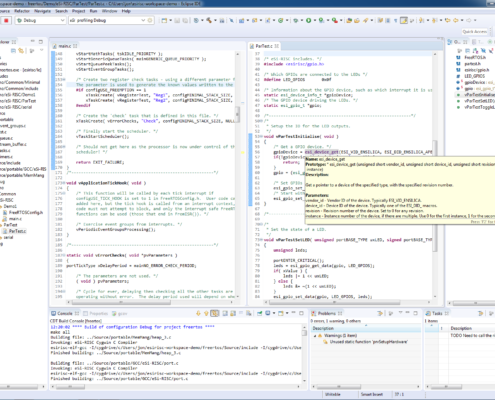Toggle Link with Editor in project explorer
The height and width of the screenshot is (400, 495).
(21, 51)
